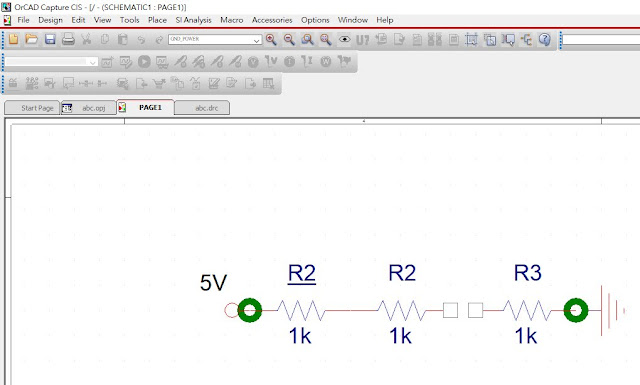This screenshot has width=640, height=385.
Task: Click the Cut scissors icon
Action: tap(86, 40)
